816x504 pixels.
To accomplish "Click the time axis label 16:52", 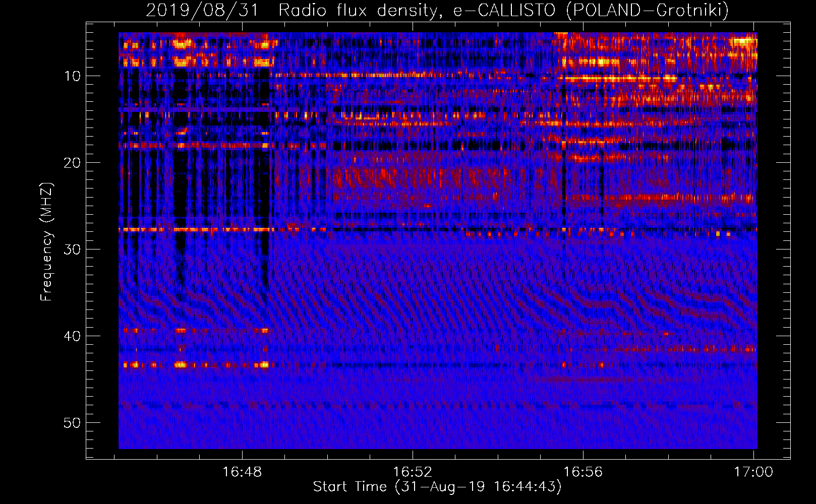I will 413,472.
